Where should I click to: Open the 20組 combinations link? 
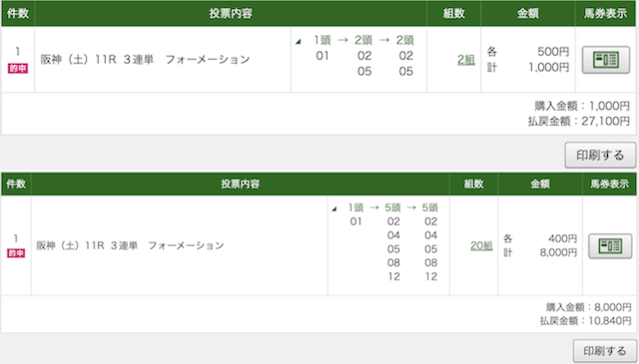(481, 246)
